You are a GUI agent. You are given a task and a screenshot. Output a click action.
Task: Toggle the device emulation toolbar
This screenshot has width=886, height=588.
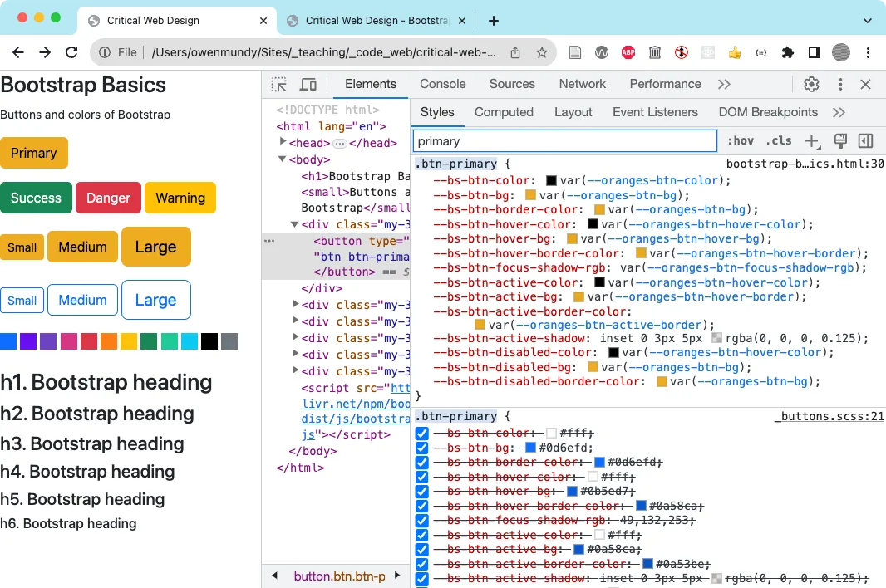308,84
